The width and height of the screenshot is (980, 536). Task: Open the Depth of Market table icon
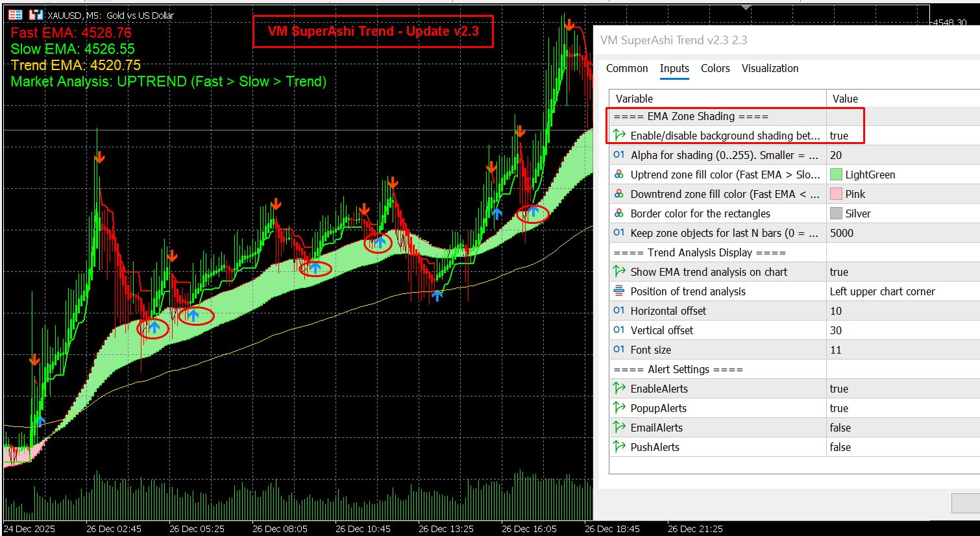click(16, 14)
